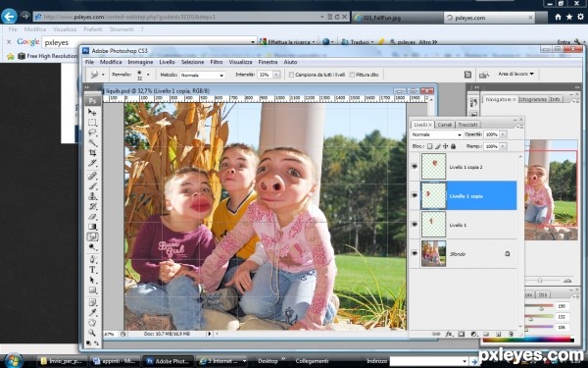
Task: Select the Pen tool
Action: pyautogui.click(x=92, y=259)
